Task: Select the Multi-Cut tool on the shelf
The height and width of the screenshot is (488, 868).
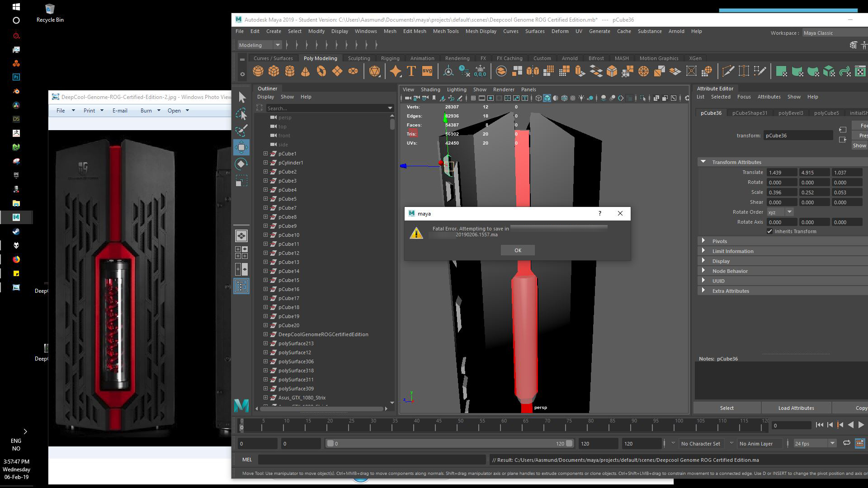Action: tap(728, 71)
